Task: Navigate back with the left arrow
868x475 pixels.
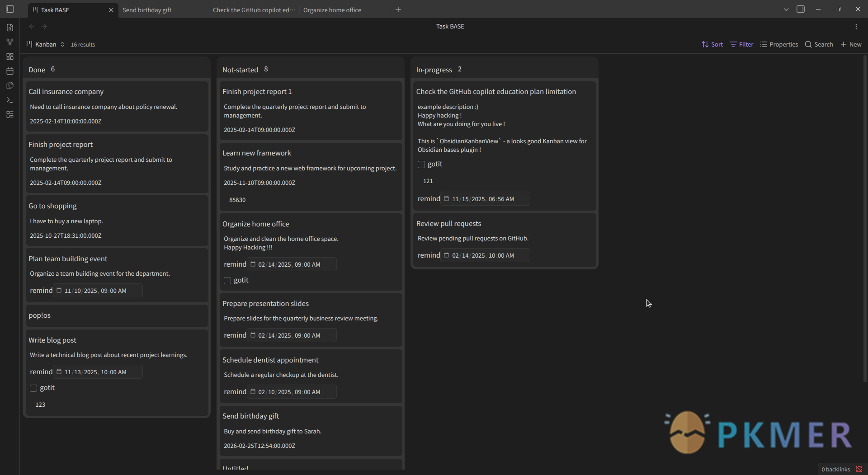Action: click(x=32, y=27)
